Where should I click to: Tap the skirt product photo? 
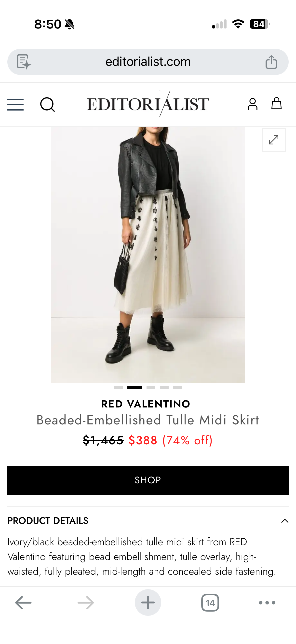point(148,255)
